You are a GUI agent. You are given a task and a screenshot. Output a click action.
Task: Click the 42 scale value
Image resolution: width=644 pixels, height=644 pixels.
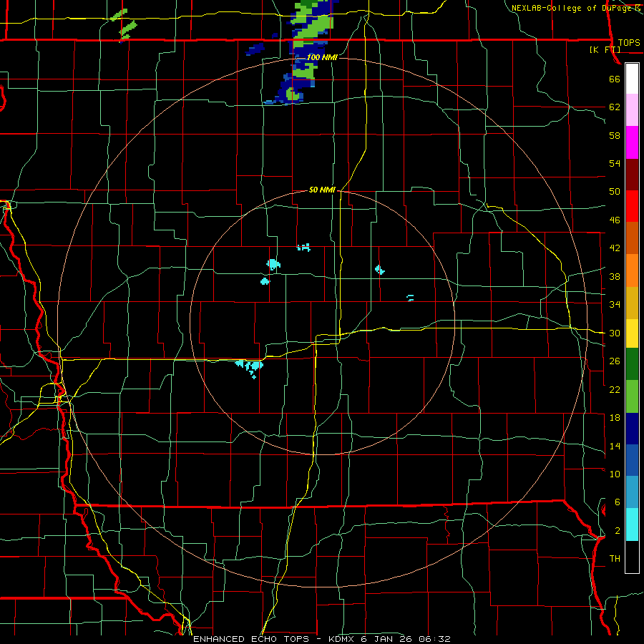pos(615,248)
